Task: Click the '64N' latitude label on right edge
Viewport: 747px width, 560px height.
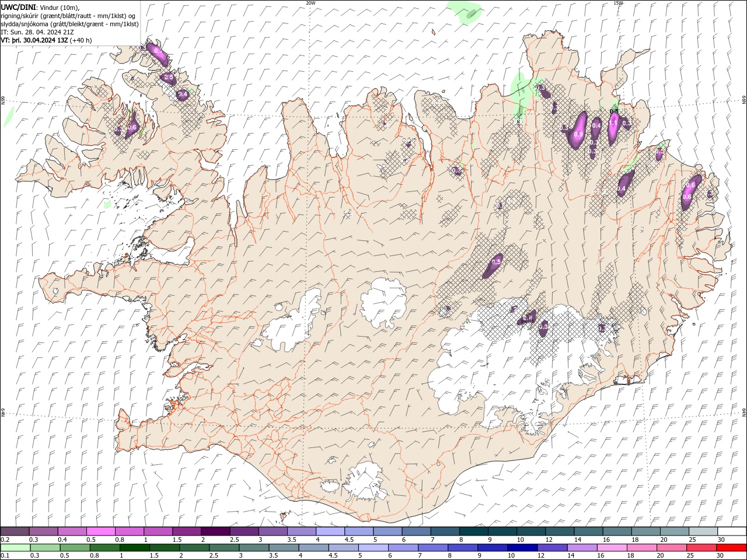Action: click(744, 412)
